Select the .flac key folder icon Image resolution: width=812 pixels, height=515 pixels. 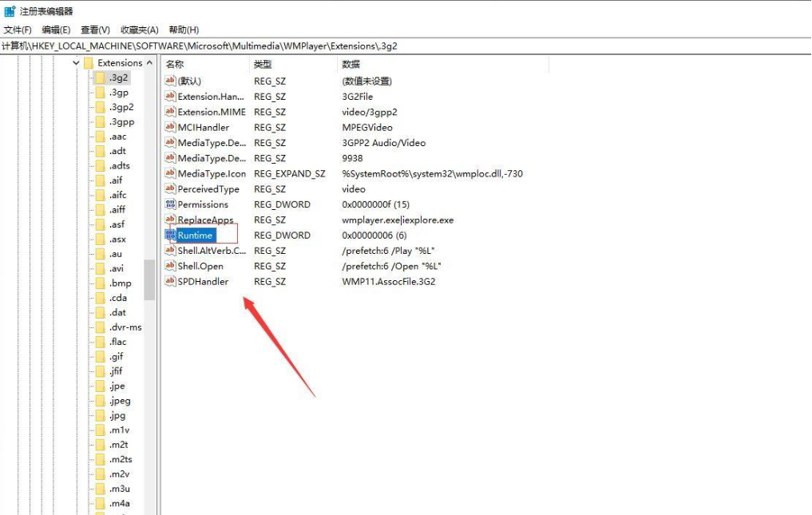pos(101,342)
